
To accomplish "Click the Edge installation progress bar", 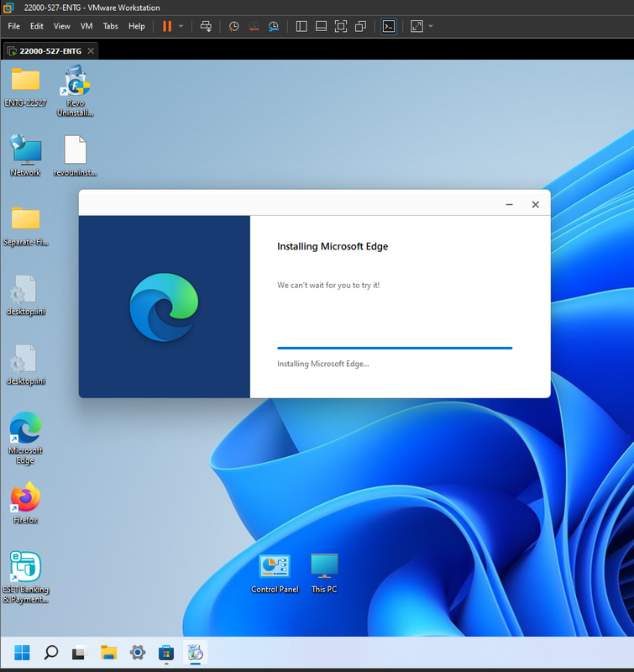I will (x=395, y=348).
